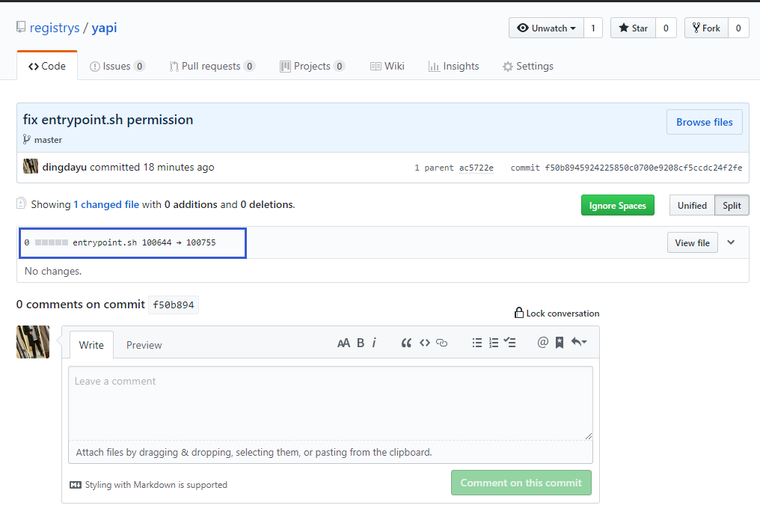Image resolution: width=760 pixels, height=532 pixels.
Task: Click the View file button
Action: [692, 242]
